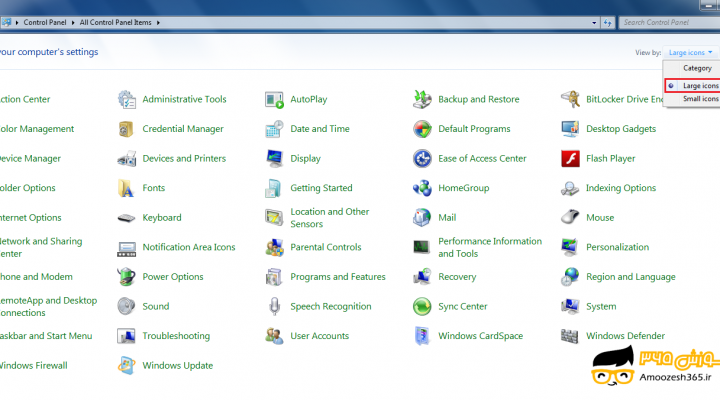The image size is (720, 400).
Task: Open the Programs and Features icon
Action: (x=274, y=277)
